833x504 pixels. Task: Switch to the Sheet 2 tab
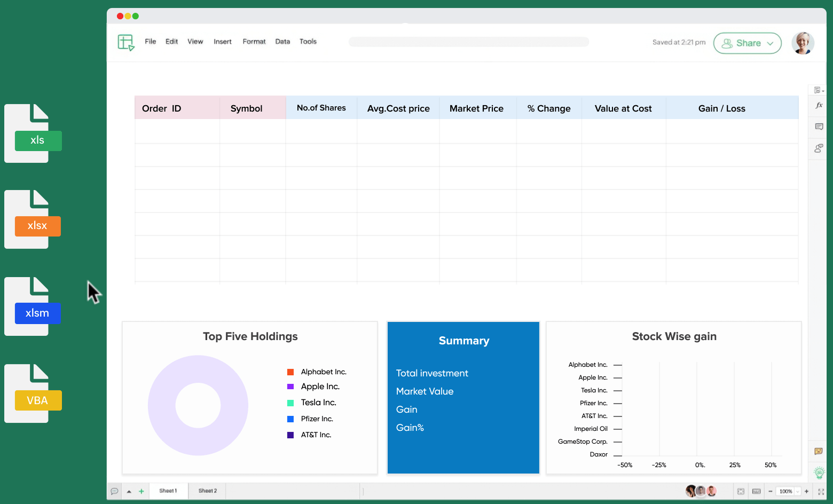207,491
